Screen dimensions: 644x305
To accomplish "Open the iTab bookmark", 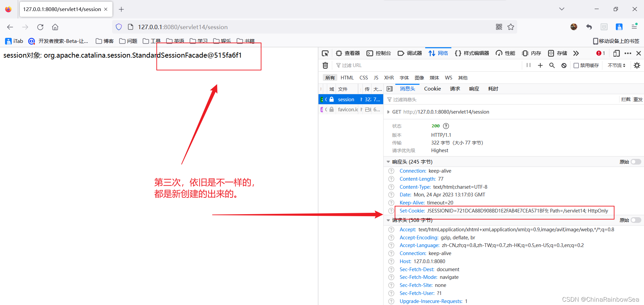I will pos(14,41).
